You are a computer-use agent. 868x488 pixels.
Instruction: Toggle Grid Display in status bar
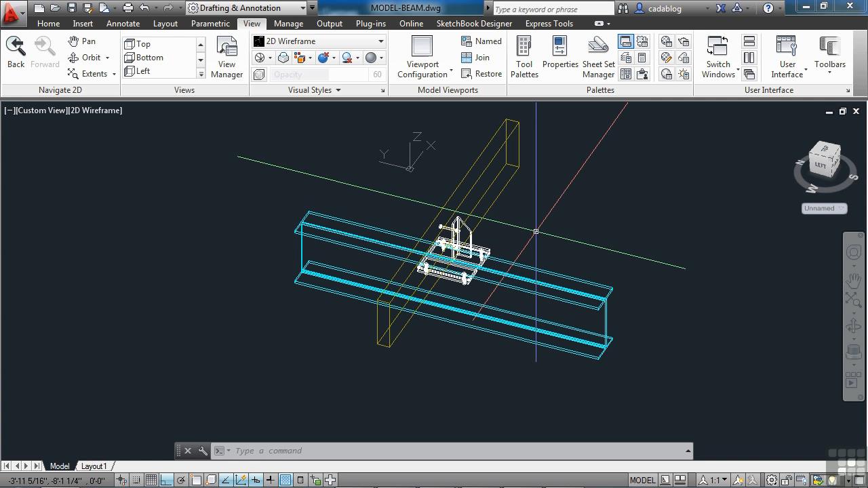151,480
